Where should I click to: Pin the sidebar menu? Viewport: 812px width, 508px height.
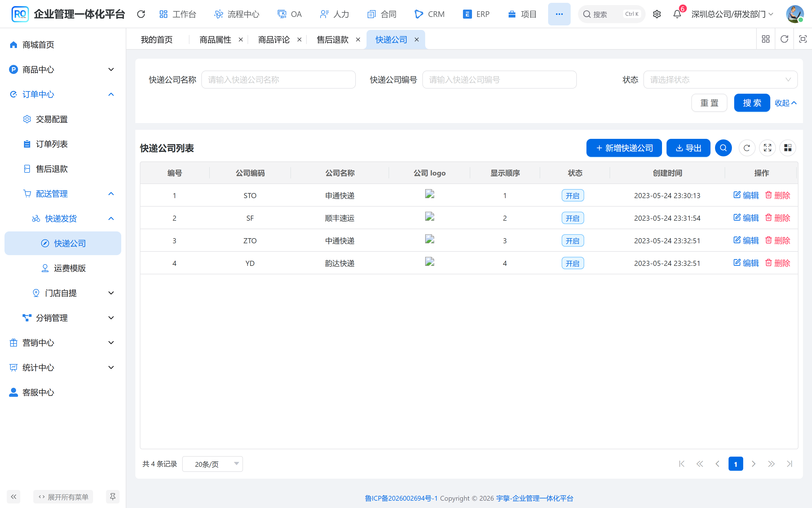[113, 497]
